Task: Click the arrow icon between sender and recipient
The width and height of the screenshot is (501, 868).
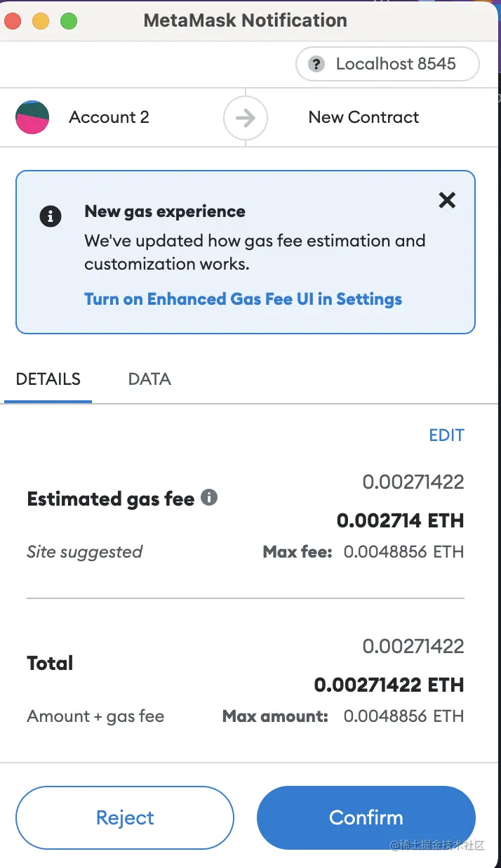Action: [245, 117]
